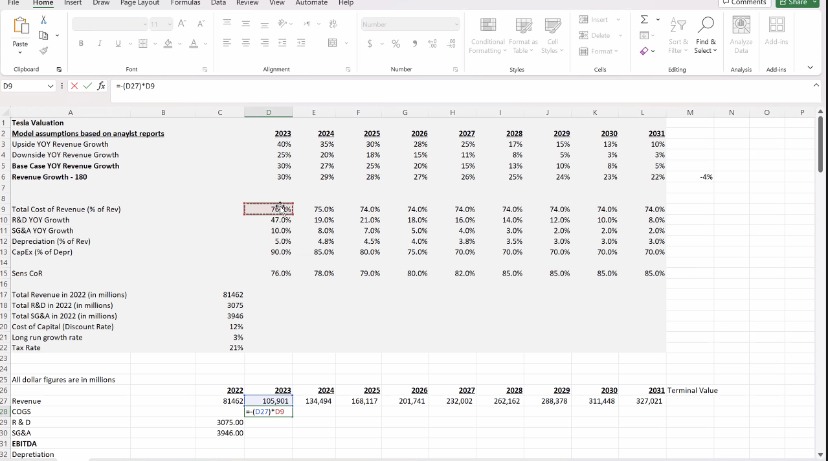This screenshot has height=461, width=828.
Task: Open Find & Select menu
Action: click(x=705, y=35)
